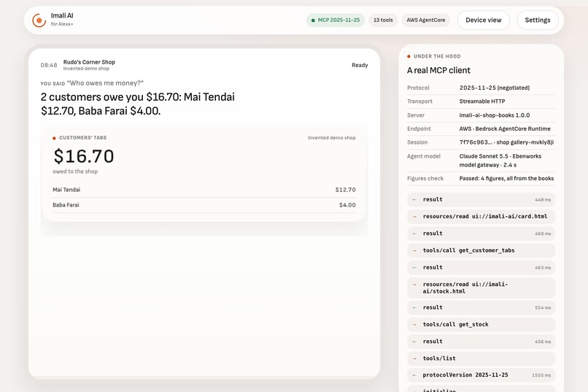The image size is (588, 392).
Task: Open the result log entry with 463 ms
Action: click(x=481, y=267)
